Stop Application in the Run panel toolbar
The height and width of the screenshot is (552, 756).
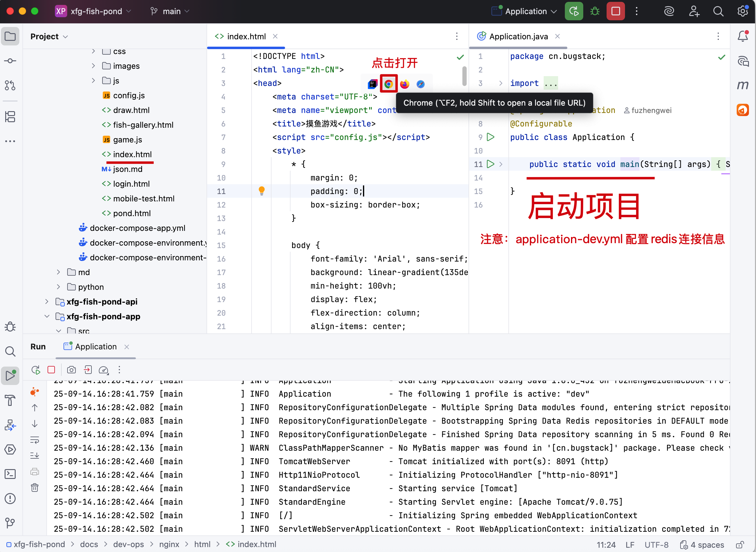(x=52, y=370)
